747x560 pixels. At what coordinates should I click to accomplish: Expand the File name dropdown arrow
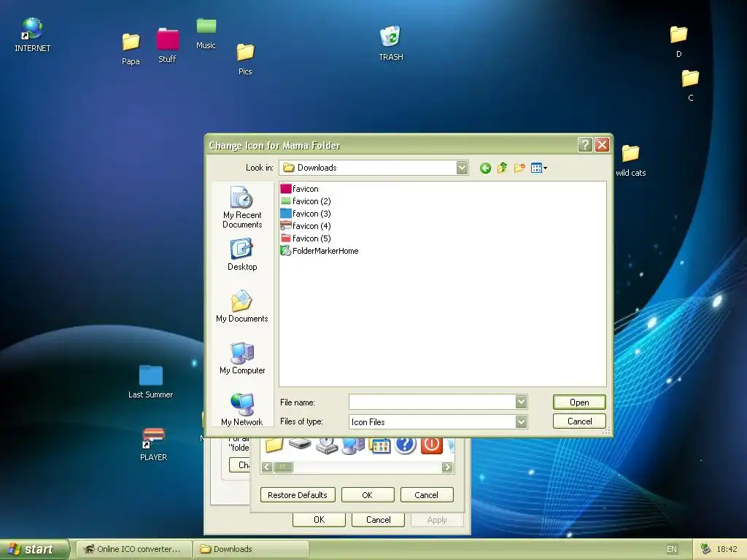[521, 402]
